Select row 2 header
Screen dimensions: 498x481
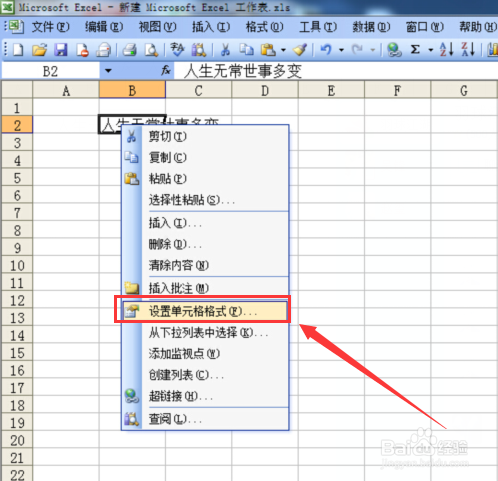[17, 125]
